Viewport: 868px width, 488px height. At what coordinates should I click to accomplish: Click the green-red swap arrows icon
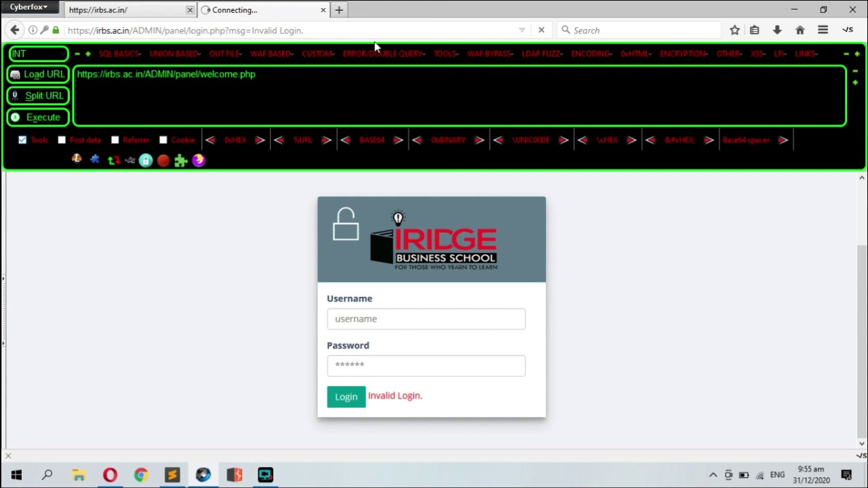click(113, 161)
